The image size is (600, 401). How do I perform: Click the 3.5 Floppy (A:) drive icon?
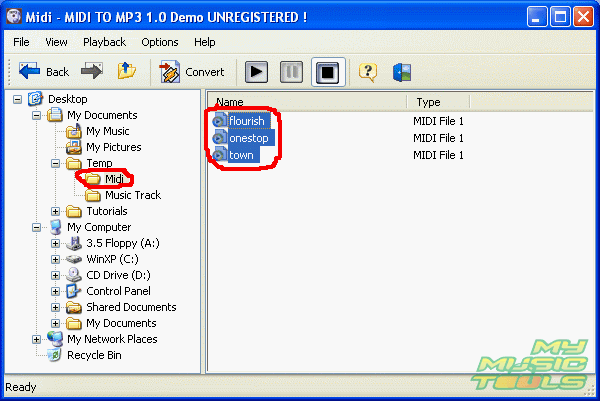click(x=73, y=243)
